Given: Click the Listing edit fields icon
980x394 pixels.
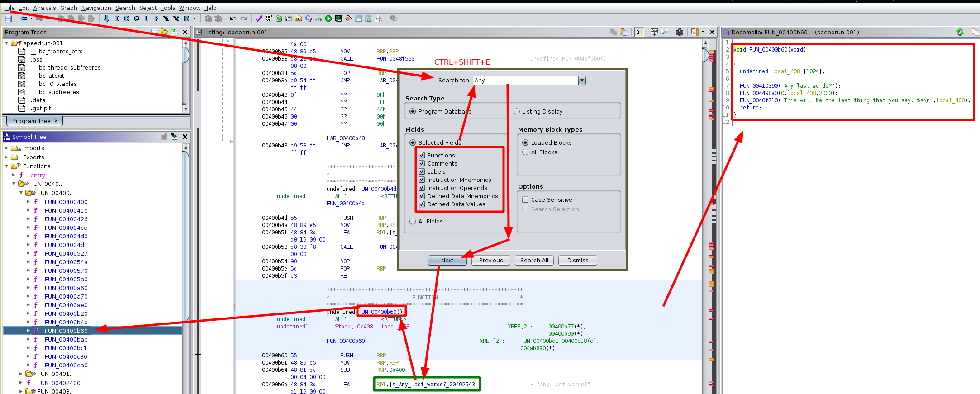Looking at the screenshot, I should tap(654, 32).
